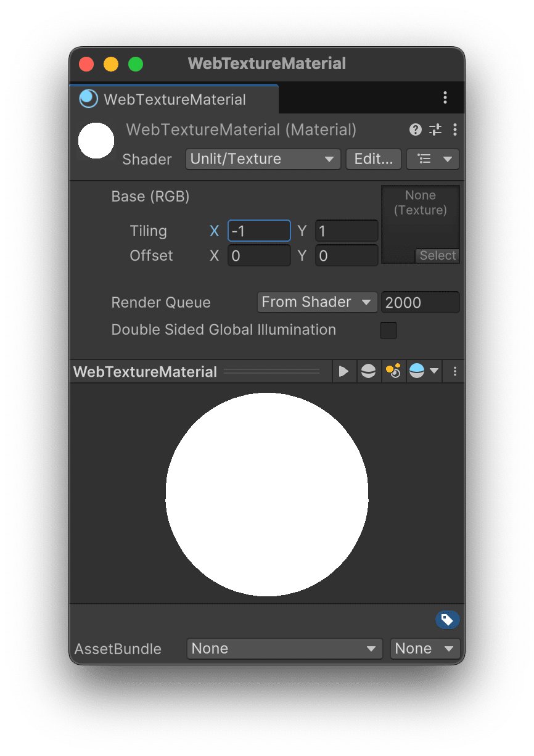Open the material help documentation icon
Screen dimensions: 534x756
tap(415, 130)
